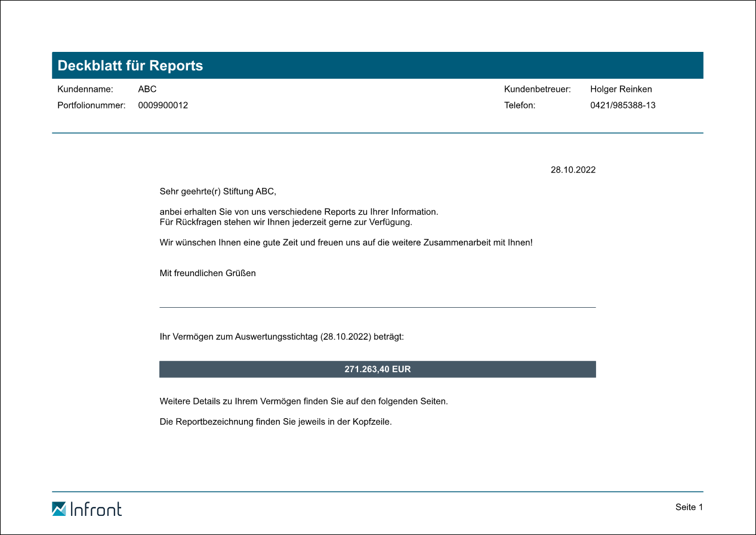This screenshot has height=535, width=756.
Task: Click the Telefon label
Action: click(x=520, y=106)
